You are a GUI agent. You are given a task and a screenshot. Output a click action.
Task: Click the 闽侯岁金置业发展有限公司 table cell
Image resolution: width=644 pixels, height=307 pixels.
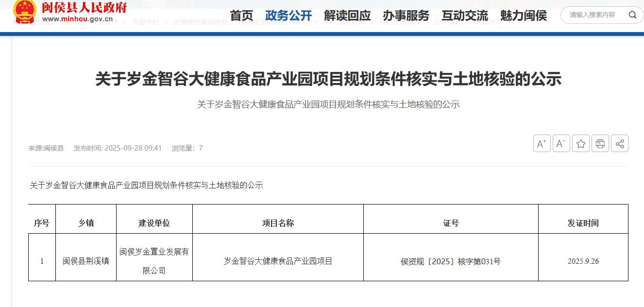pos(154,261)
